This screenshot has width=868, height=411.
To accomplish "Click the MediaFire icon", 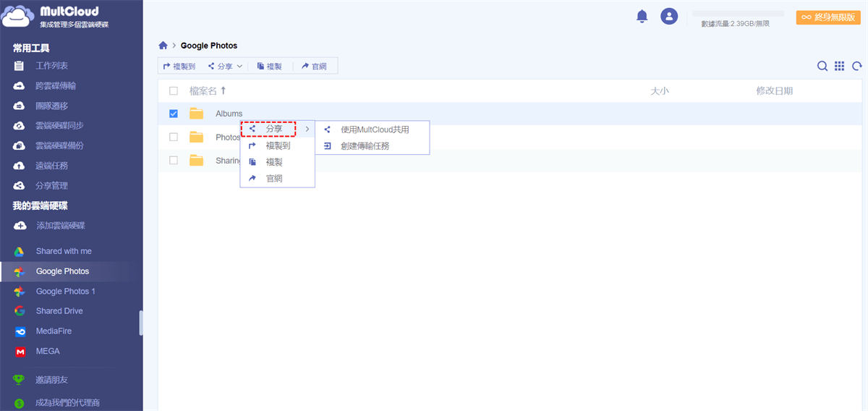I will (x=20, y=331).
